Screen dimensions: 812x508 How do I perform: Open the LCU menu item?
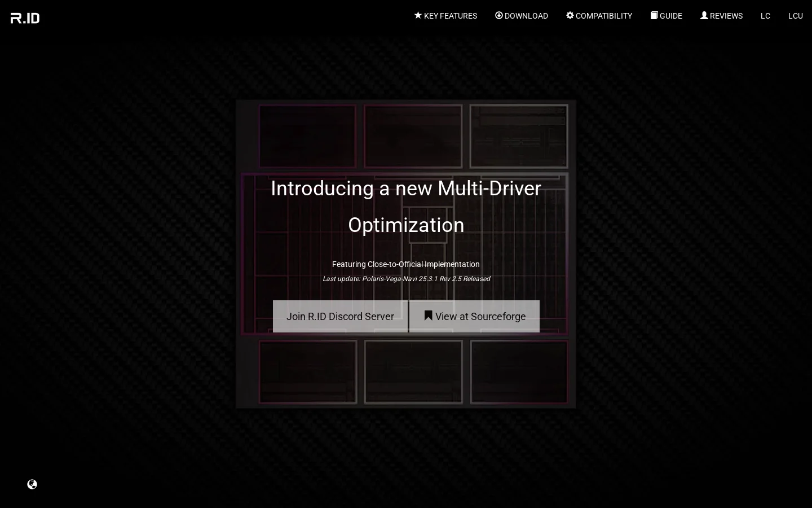pyautogui.click(x=796, y=16)
